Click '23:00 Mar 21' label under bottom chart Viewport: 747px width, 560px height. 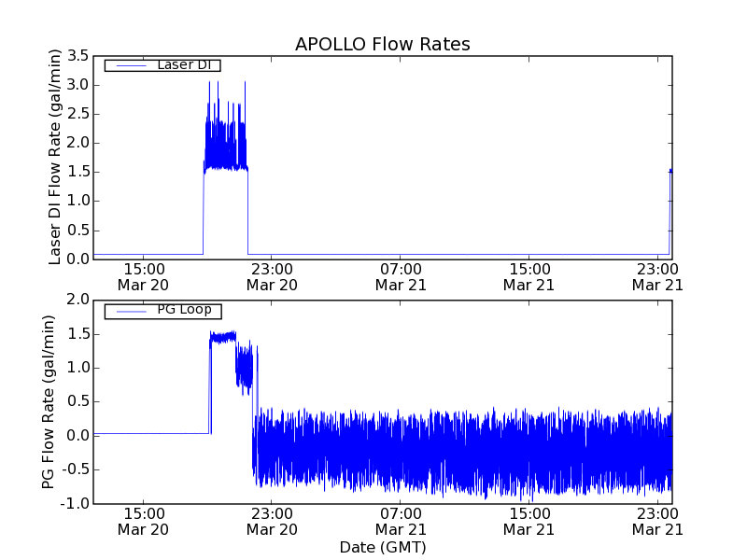tap(658, 522)
